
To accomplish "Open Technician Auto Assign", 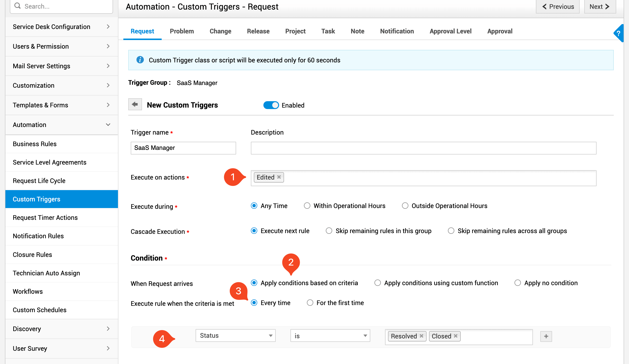I will [61, 273].
